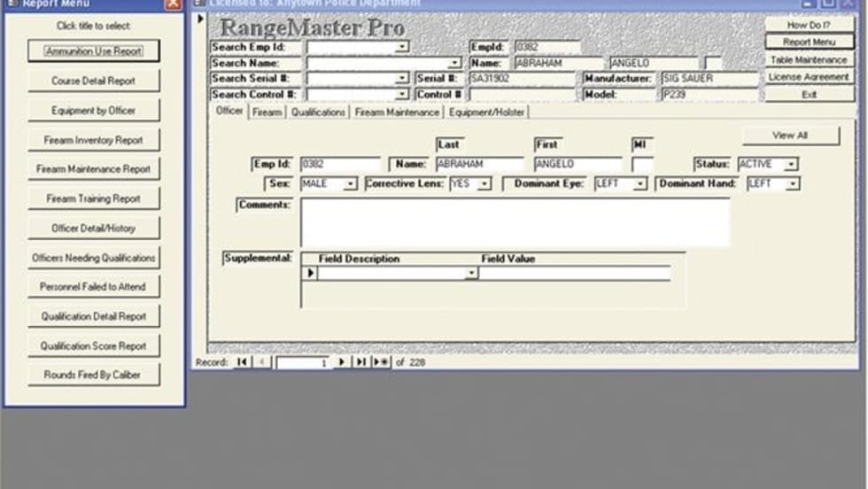This screenshot has height=489, width=868.
Task: Create a new record with the asterisk button
Action: 381,362
